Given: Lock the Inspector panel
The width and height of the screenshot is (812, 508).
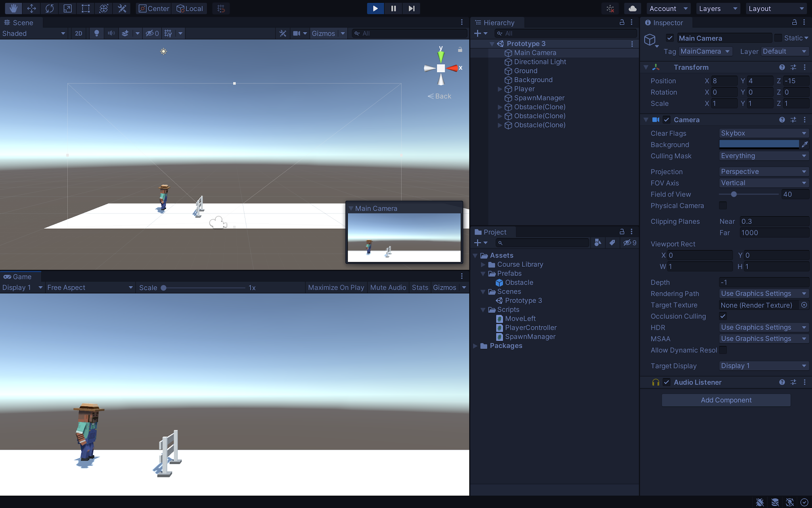Looking at the screenshot, I should pyautogui.click(x=794, y=22).
